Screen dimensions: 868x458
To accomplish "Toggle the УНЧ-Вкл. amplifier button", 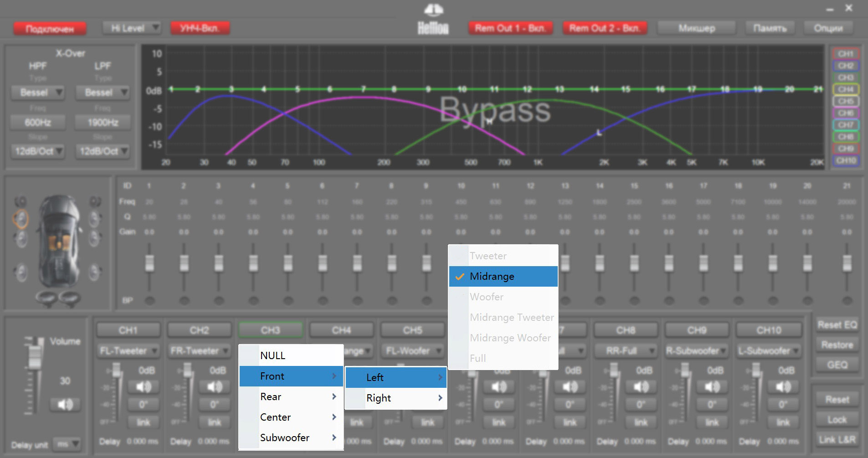I will click(x=200, y=28).
